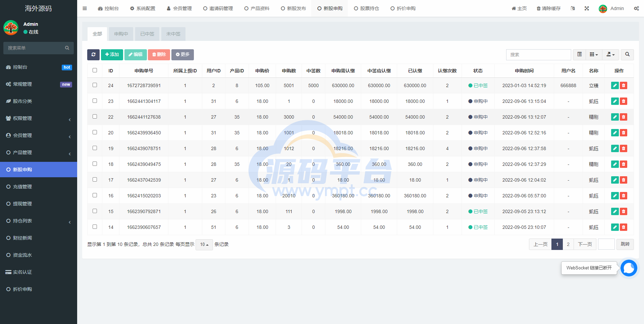This screenshot has width=644, height=324.
Task: Expand 产品管理 in the sidebar
Action: click(39, 152)
